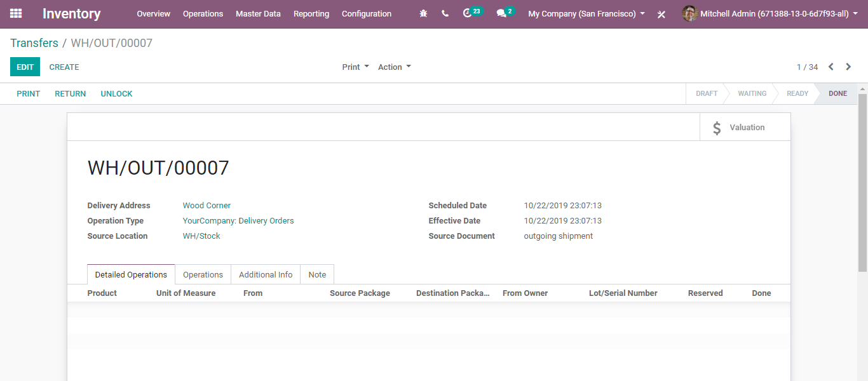Viewport: 868px width, 381px height.
Task: Open the Operations top menu
Action: (x=203, y=13)
